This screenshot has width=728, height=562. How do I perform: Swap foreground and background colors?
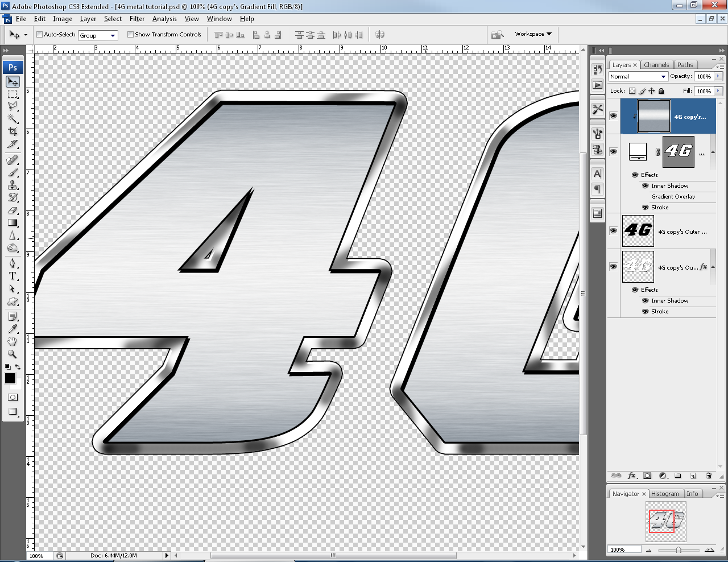[18, 367]
